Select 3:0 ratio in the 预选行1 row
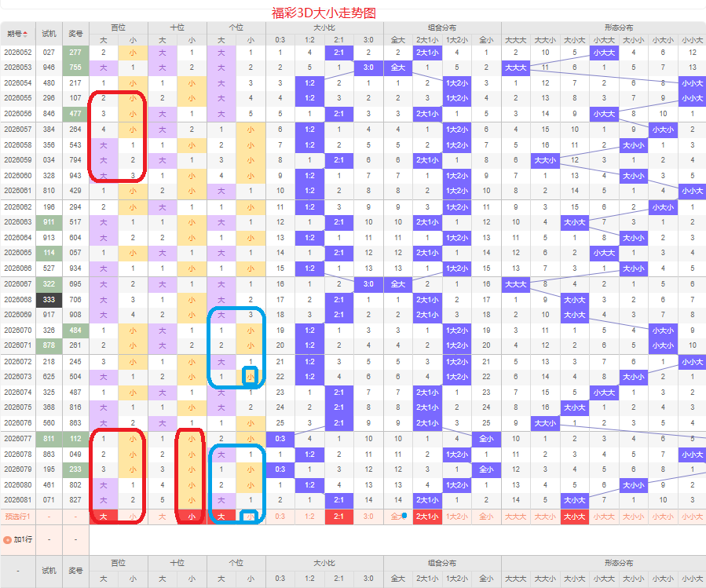706x588 pixels. point(368,516)
